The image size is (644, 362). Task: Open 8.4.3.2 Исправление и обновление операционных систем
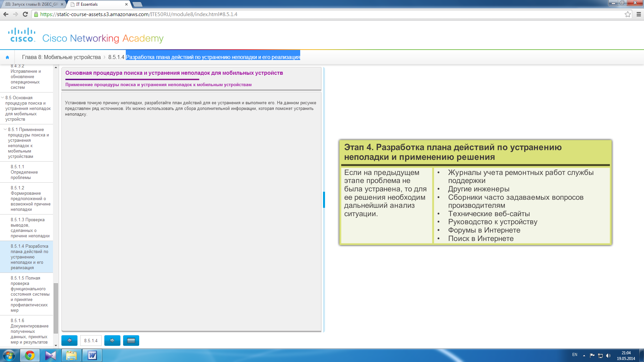click(x=26, y=77)
